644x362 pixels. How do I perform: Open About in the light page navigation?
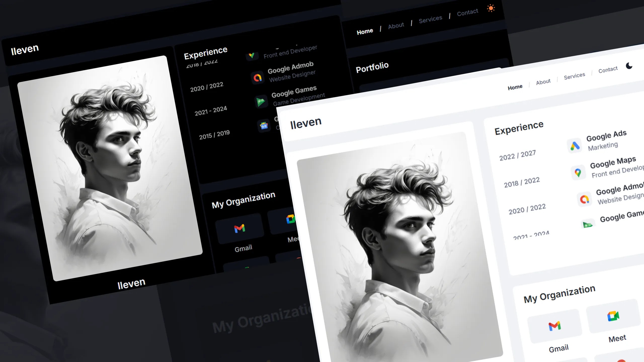(543, 82)
